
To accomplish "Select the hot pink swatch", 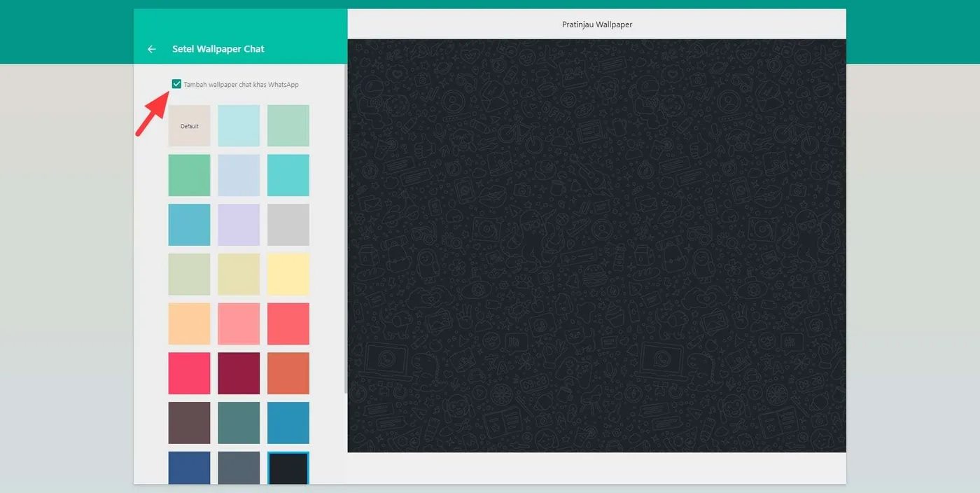I will pos(189,373).
